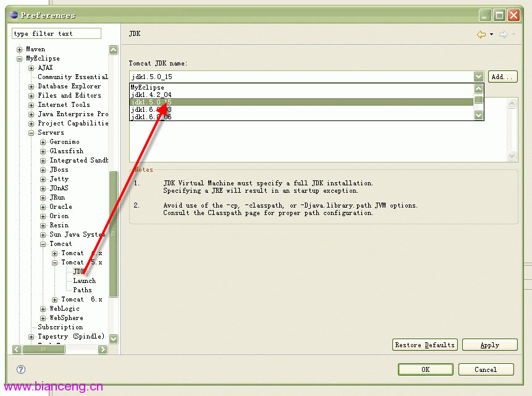
Task: Click tree vertical scrollbar down arrow
Action: [114, 339]
